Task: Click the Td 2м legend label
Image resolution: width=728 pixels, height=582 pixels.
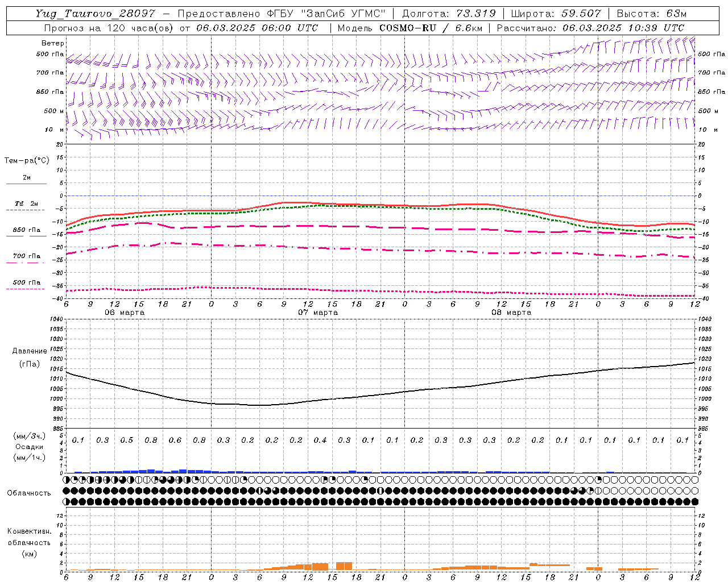Action: tap(26, 203)
